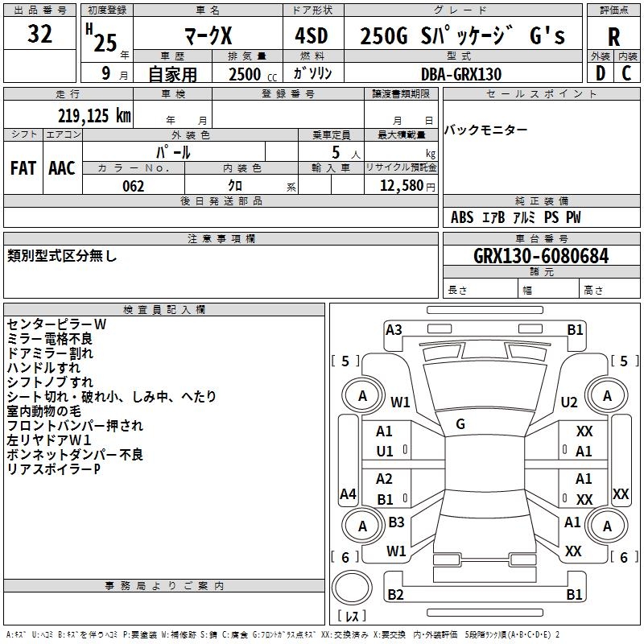Click the top-left tire circle marked A

coord(362,396)
